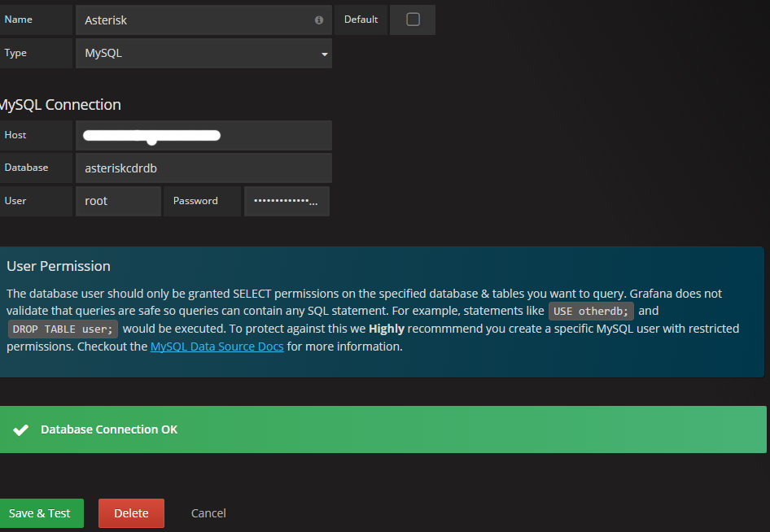Click the Host input field
The height and width of the screenshot is (532, 770).
(203, 136)
